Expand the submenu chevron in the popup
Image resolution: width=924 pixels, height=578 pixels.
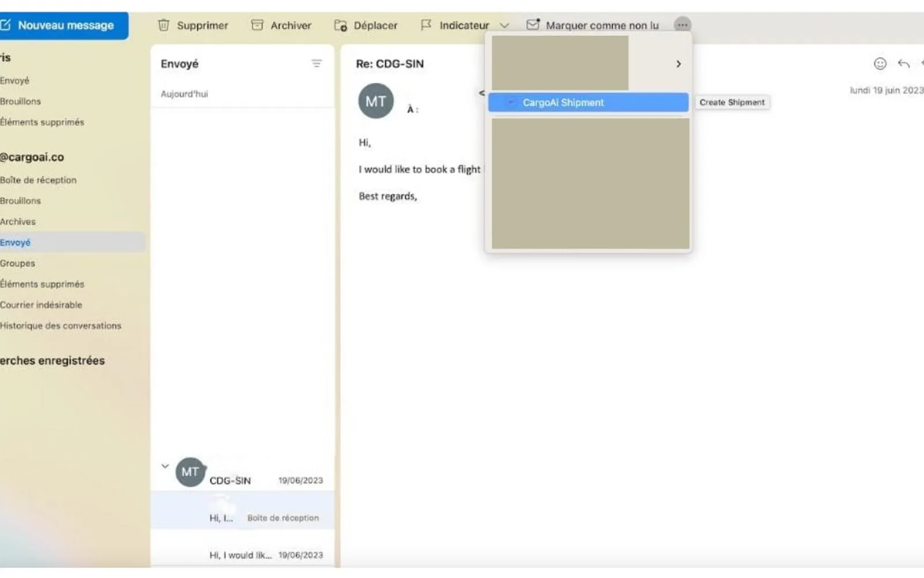pyautogui.click(x=679, y=64)
